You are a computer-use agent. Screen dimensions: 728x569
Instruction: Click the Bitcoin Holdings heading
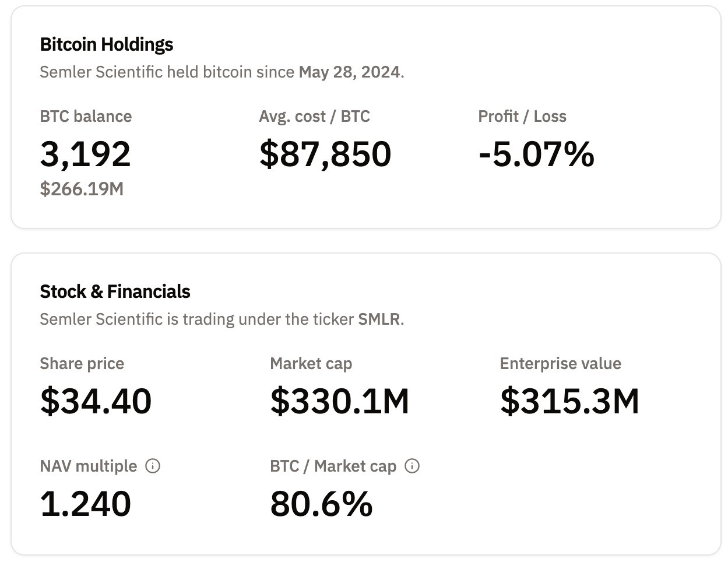pos(107,44)
